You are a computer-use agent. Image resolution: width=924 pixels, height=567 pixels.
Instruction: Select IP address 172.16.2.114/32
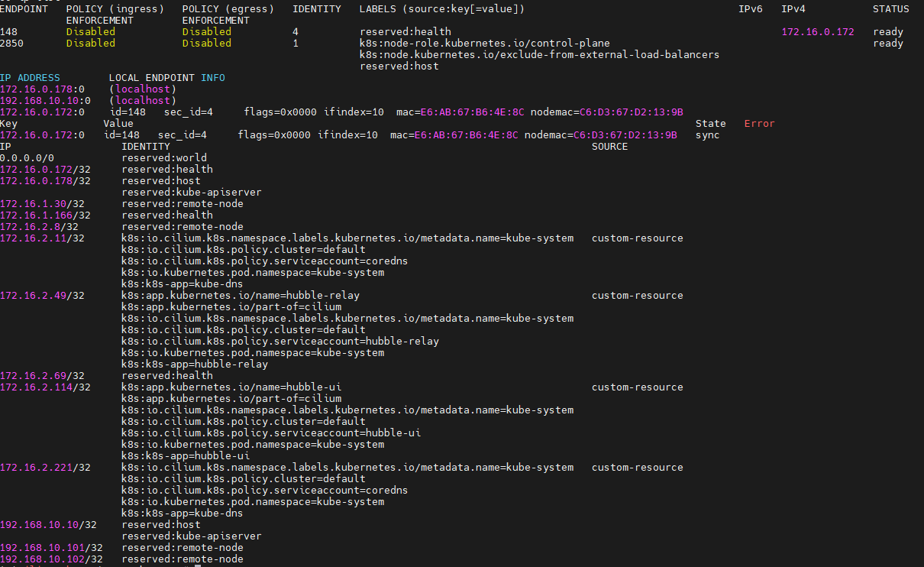coord(45,387)
